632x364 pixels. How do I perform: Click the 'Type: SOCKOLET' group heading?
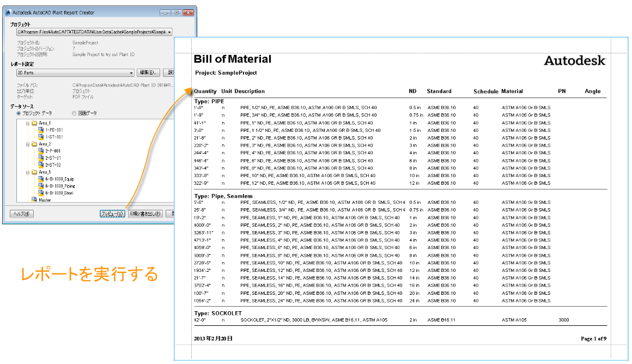(217, 313)
